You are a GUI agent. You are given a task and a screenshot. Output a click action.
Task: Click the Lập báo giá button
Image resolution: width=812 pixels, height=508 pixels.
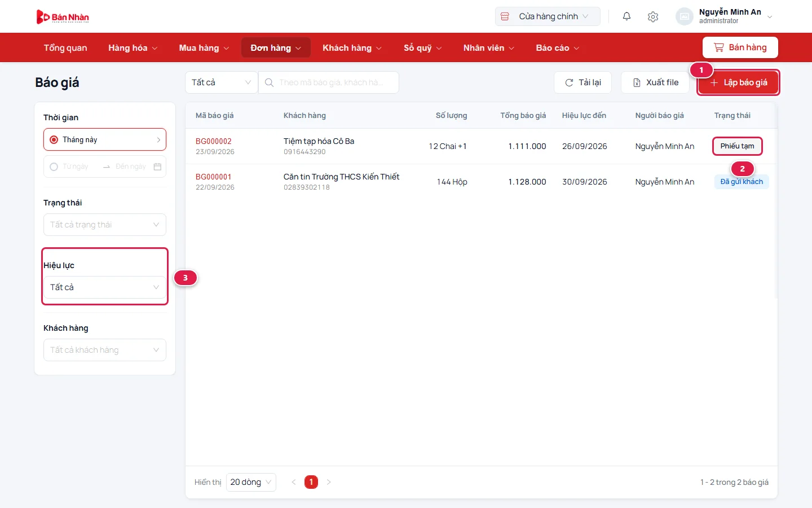(738, 82)
